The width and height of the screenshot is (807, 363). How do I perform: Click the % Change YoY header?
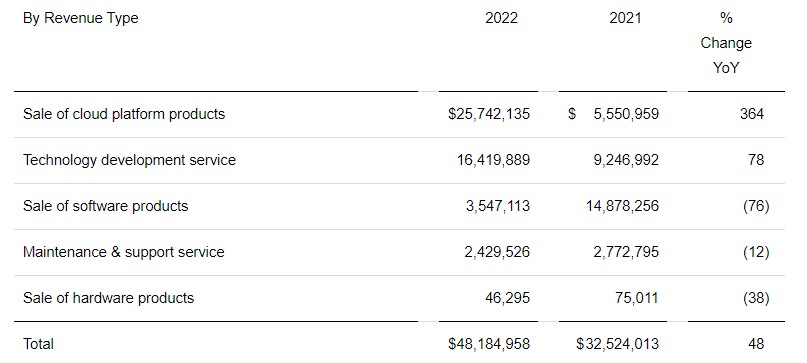726,43
